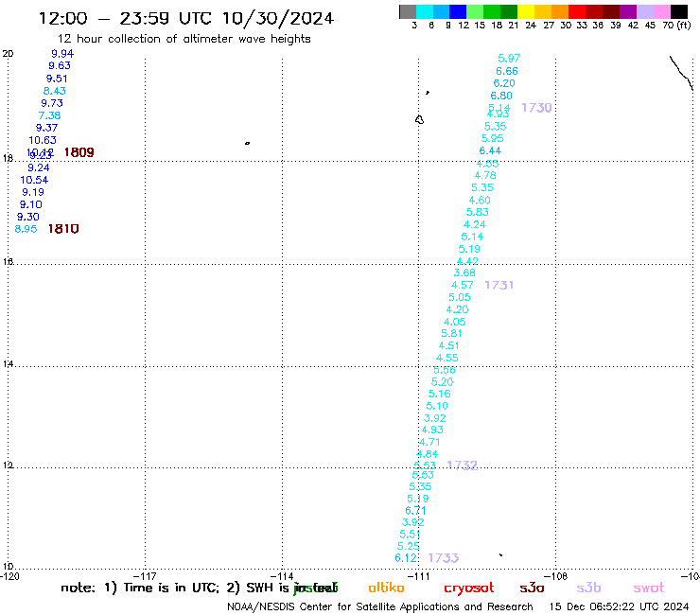This screenshot has height=615, width=700.
Task: Select the wave height value '4.71'
Action: coord(429,442)
